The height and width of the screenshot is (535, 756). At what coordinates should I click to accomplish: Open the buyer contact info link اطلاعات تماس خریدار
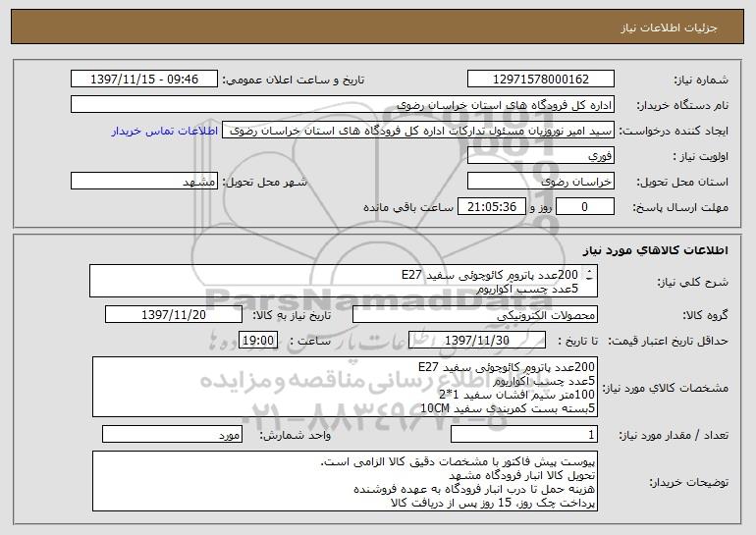[165, 132]
